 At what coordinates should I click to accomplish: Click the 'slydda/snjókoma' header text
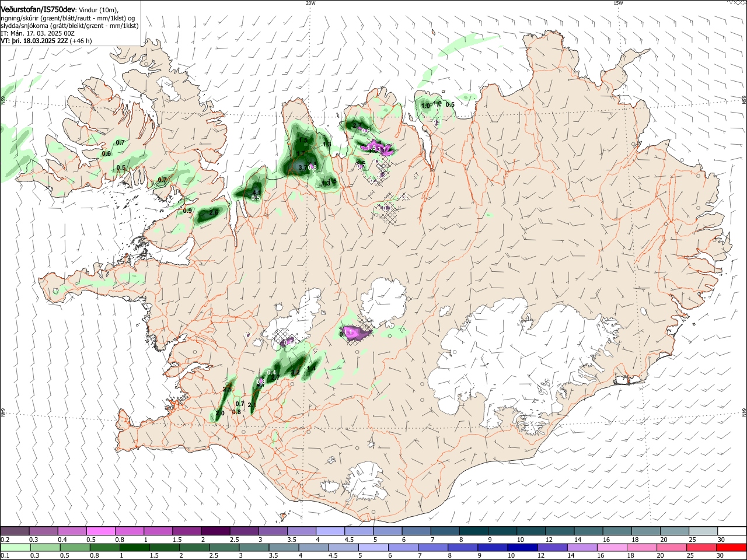23,26
